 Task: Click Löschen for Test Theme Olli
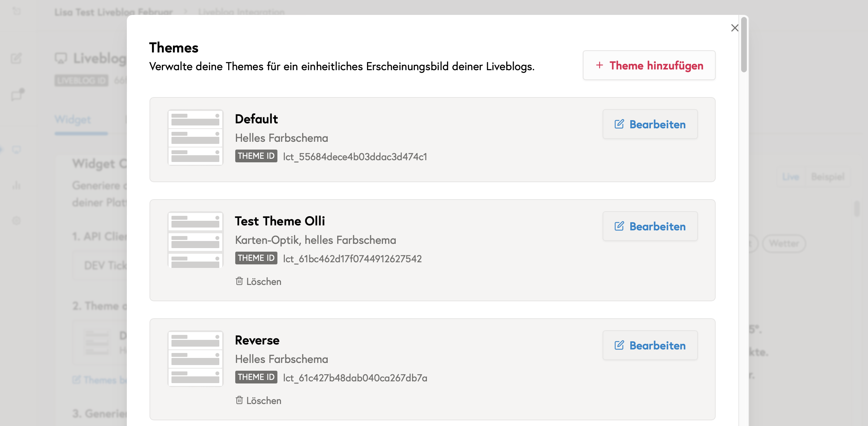pos(264,282)
